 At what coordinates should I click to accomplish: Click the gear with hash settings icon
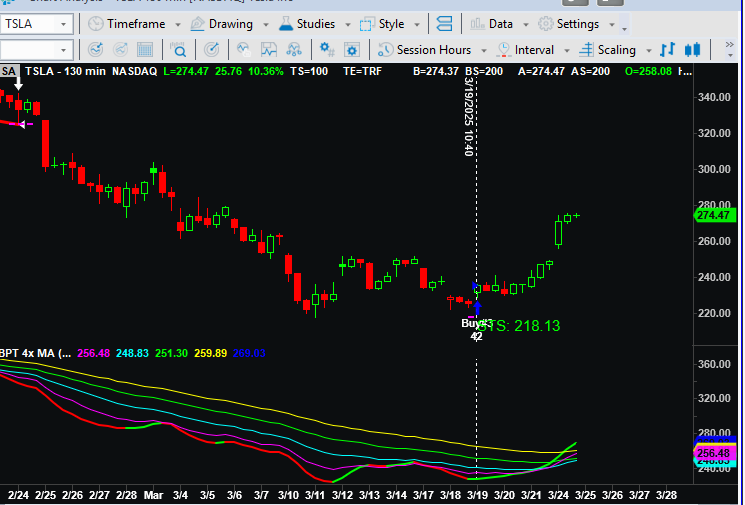pos(326,49)
